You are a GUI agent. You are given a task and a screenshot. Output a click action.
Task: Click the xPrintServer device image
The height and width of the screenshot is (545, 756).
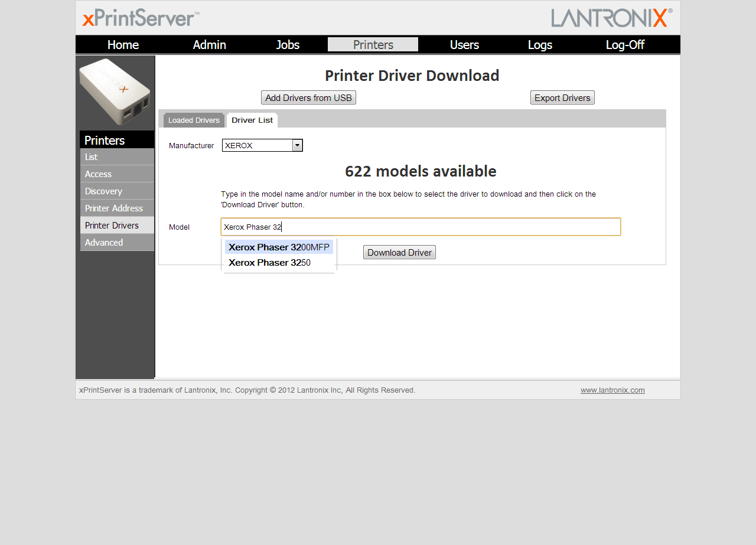(115, 92)
